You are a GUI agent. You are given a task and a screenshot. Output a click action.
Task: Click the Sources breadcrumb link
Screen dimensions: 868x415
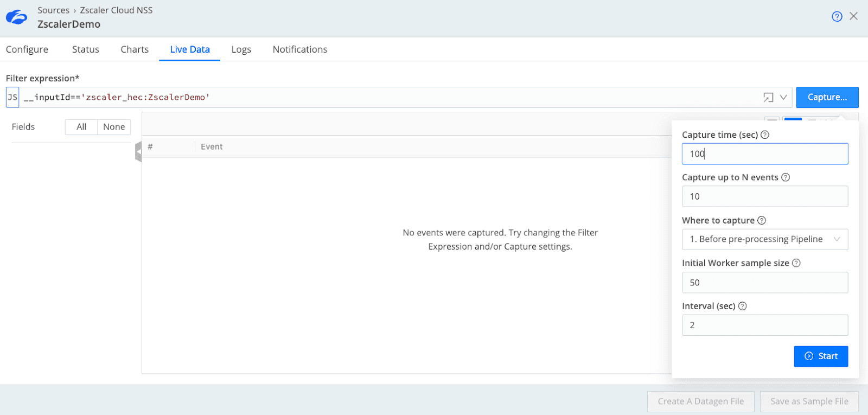click(53, 10)
